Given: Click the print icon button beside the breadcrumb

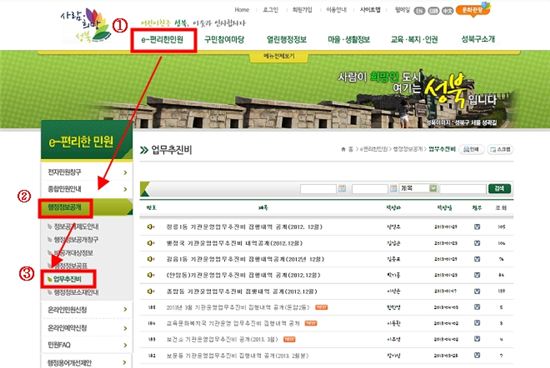Looking at the screenshot, I should [471, 149].
